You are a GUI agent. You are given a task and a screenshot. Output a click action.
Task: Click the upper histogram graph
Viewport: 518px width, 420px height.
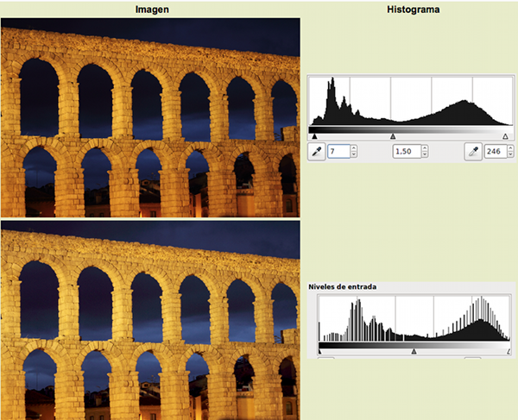(x=411, y=101)
